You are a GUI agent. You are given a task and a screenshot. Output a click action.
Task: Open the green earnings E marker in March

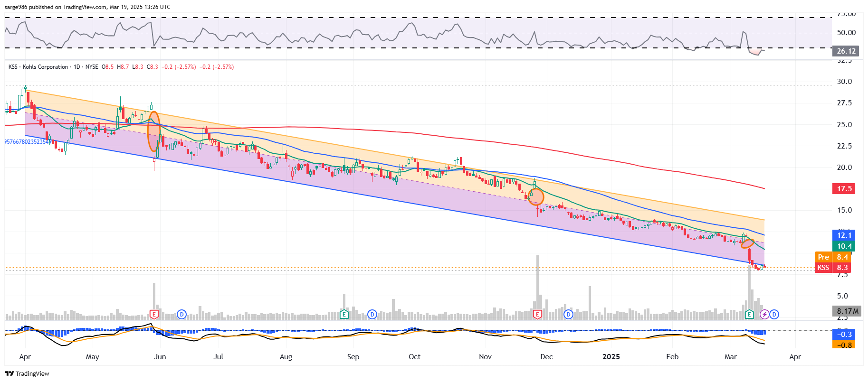749,314
